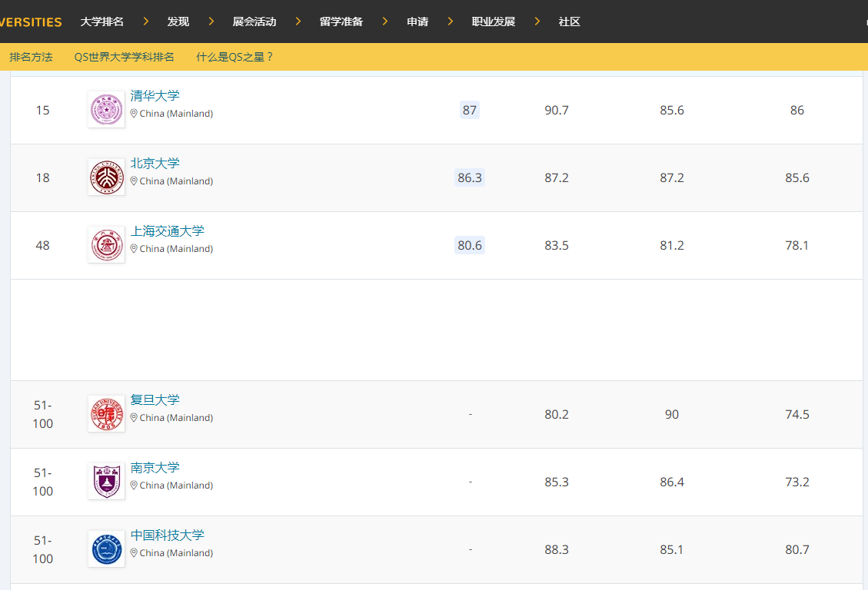
Task: Click the location pin under 北京大学
Action: pyautogui.click(x=134, y=181)
